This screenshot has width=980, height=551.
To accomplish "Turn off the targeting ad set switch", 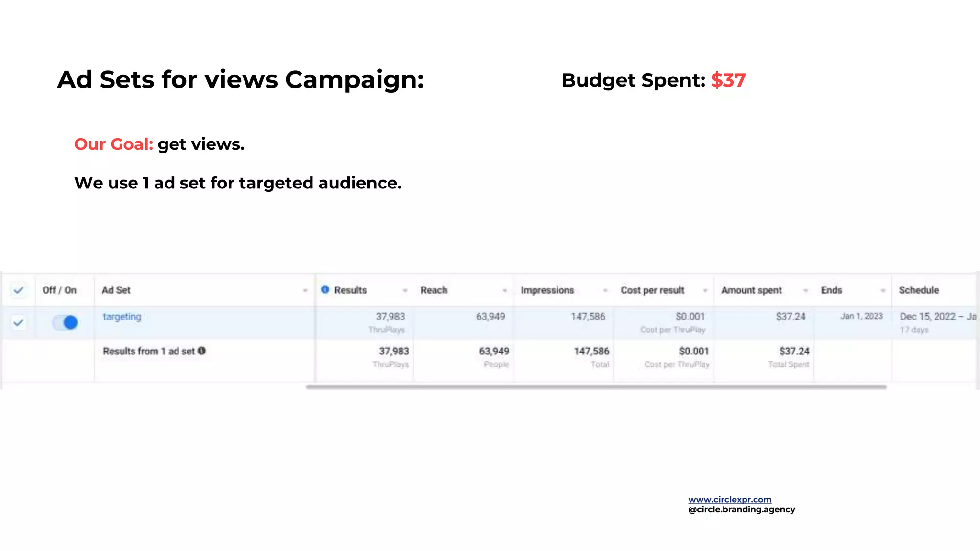I will [x=65, y=322].
